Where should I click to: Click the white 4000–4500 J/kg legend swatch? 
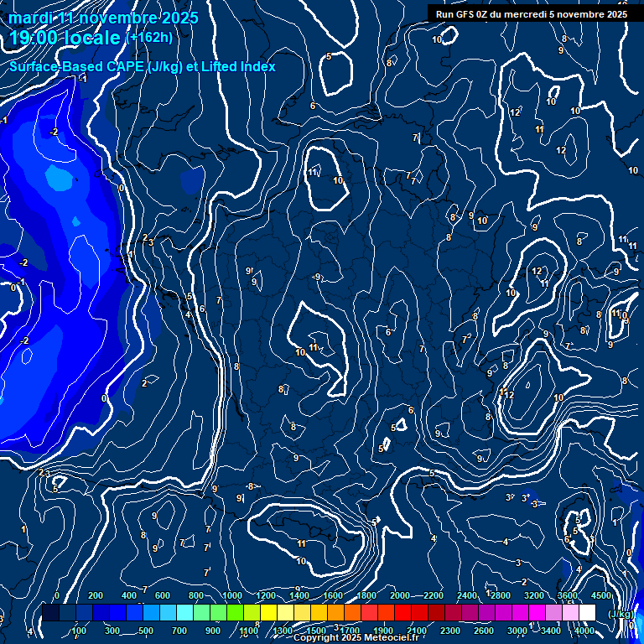tap(587, 612)
